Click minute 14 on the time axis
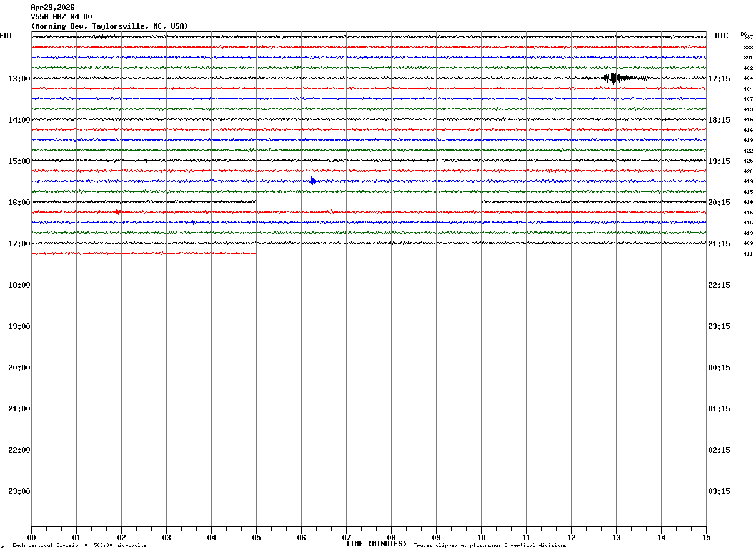This screenshot has width=756, height=554. click(x=661, y=538)
